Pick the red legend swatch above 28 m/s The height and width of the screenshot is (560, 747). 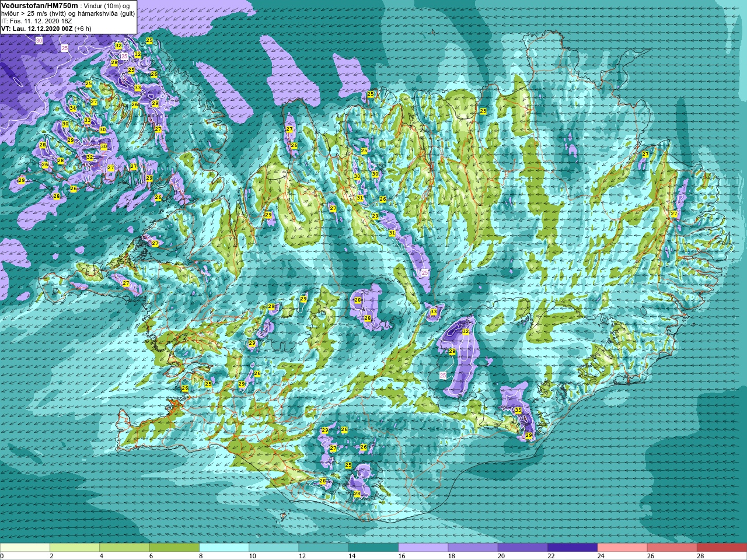click(722, 547)
